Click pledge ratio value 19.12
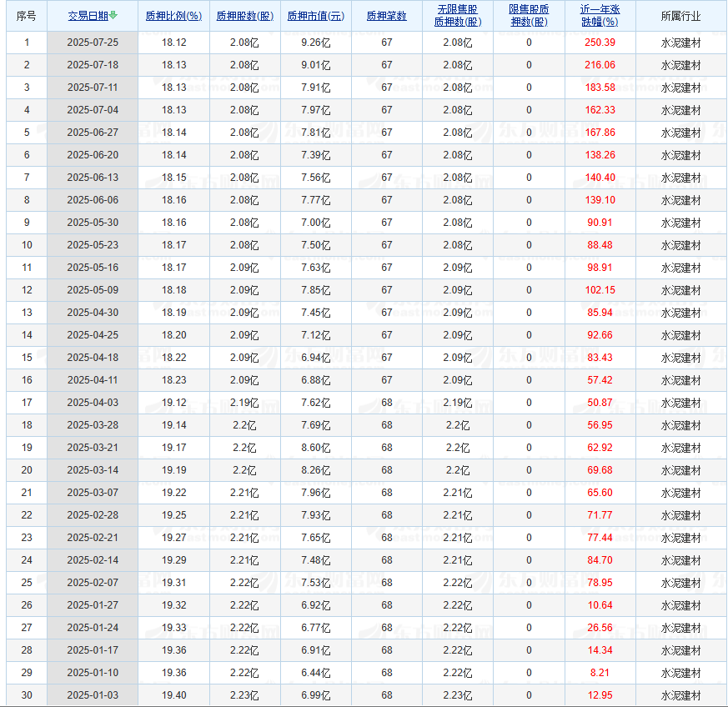 [x=173, y=403]
